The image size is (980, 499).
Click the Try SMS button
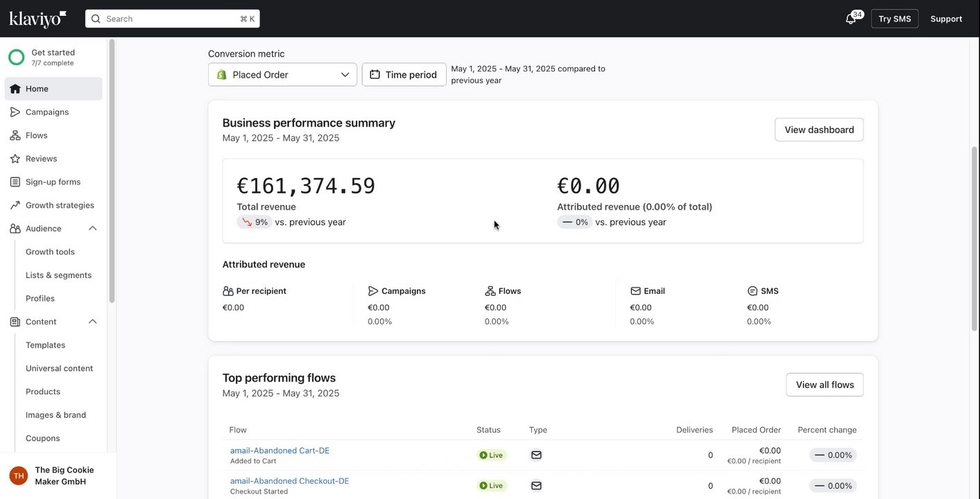pyautogui.click(x=894, y=19)
